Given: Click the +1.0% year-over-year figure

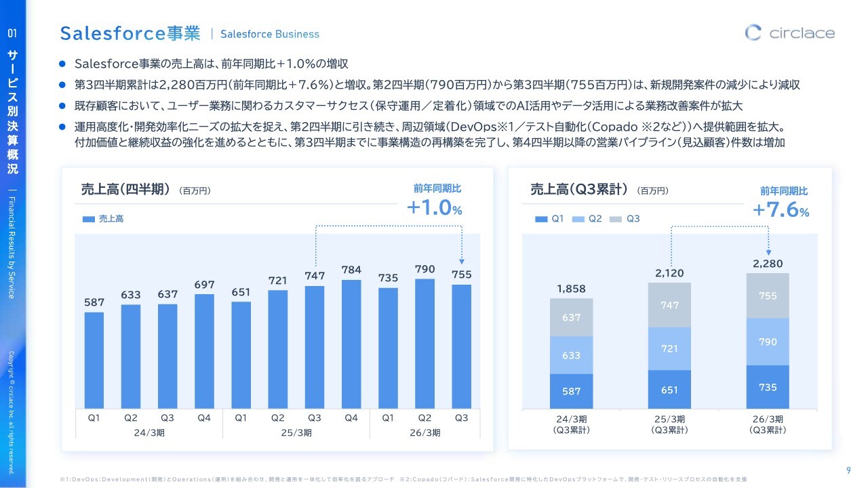Looking at the screenshot, I should point(434,208).
